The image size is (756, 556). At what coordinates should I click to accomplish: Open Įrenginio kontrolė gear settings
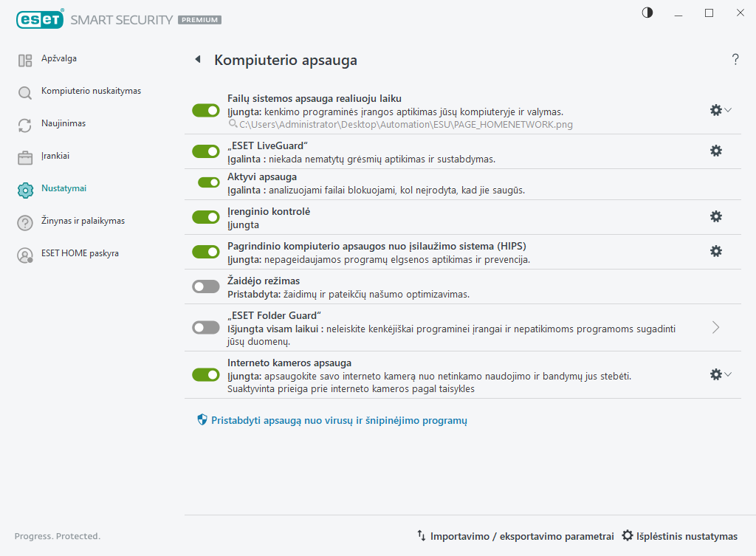(715, 216)
